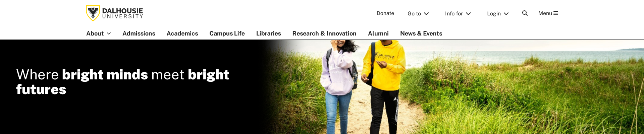Screen dimensions: 644x134
Task: Go to the Admissions section
Action: [139, 33]
